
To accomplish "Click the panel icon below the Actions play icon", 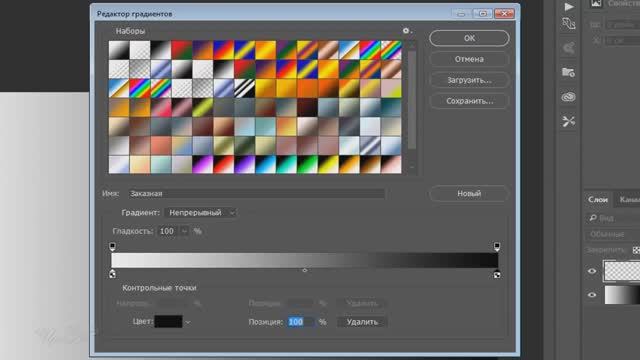I will click(x=568, y=23).
